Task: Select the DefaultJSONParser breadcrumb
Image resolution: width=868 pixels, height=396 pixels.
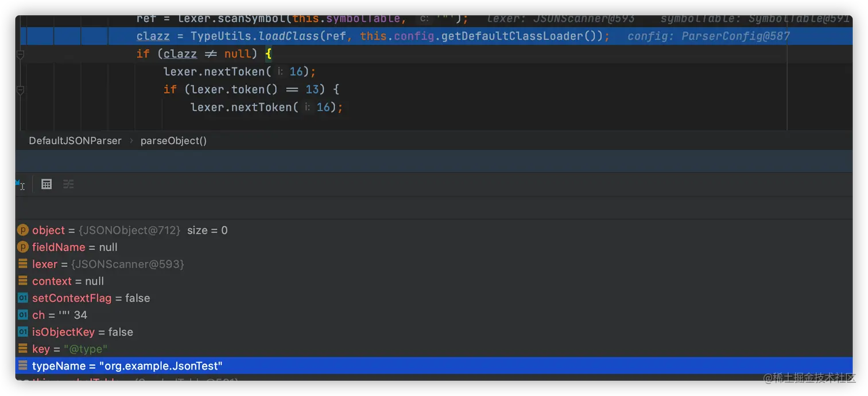Action: [x=75, y=140]
